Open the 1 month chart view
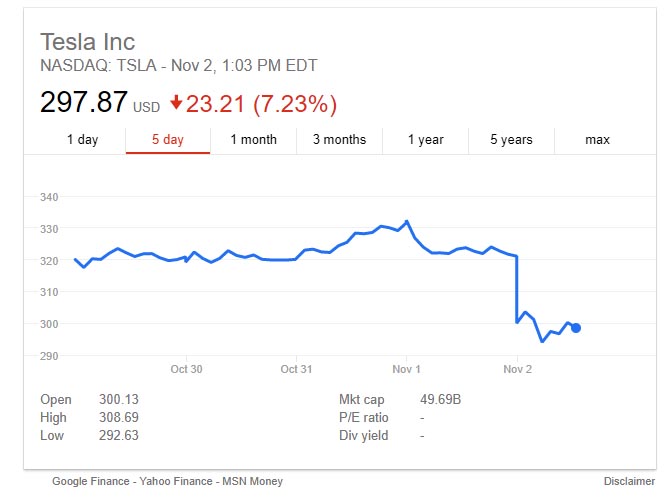The height and width of the screenshot is (500, 671). pyautogui.click(x=253, y=140)
